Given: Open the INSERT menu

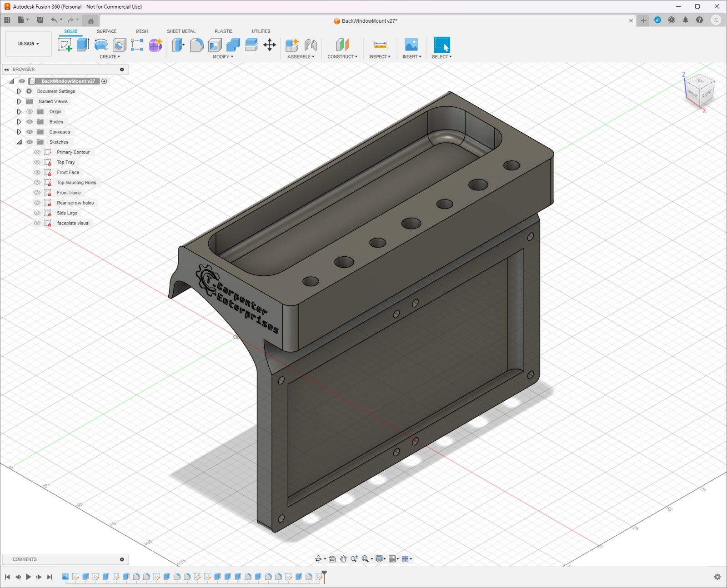Looking at the screenshot, I should click(x=411, y=57).
